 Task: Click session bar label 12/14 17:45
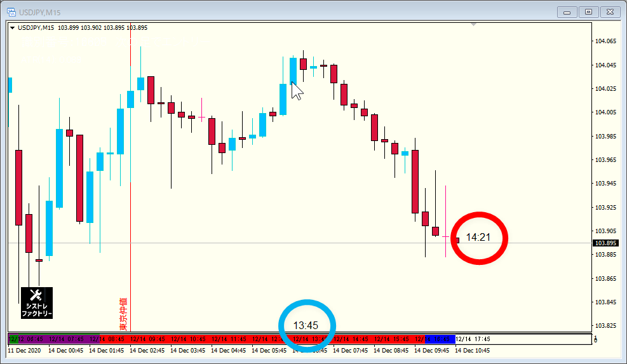tap(473, 339)
